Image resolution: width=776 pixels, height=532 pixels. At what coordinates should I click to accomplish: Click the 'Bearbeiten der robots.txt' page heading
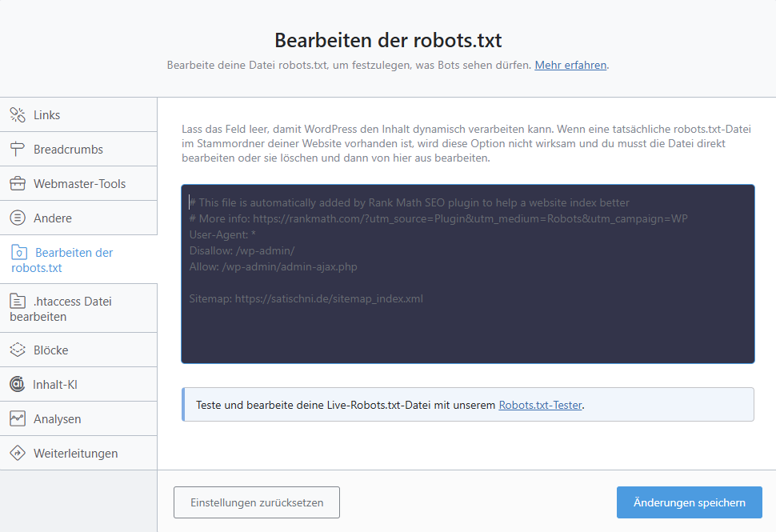click(x=388, y=40)
